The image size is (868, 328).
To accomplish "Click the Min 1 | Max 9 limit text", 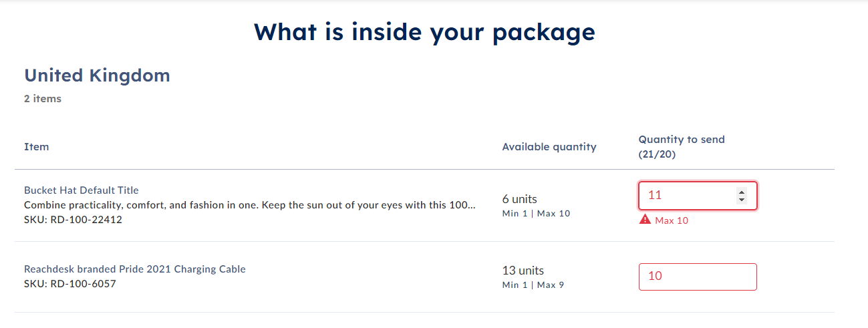I will (x=533, y=285).
